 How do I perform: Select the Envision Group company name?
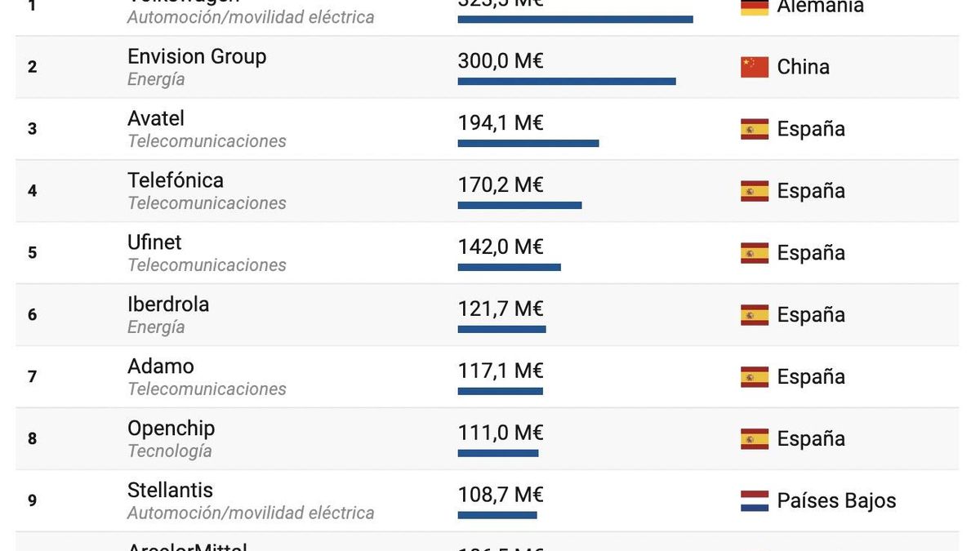[x=197, y=56]
